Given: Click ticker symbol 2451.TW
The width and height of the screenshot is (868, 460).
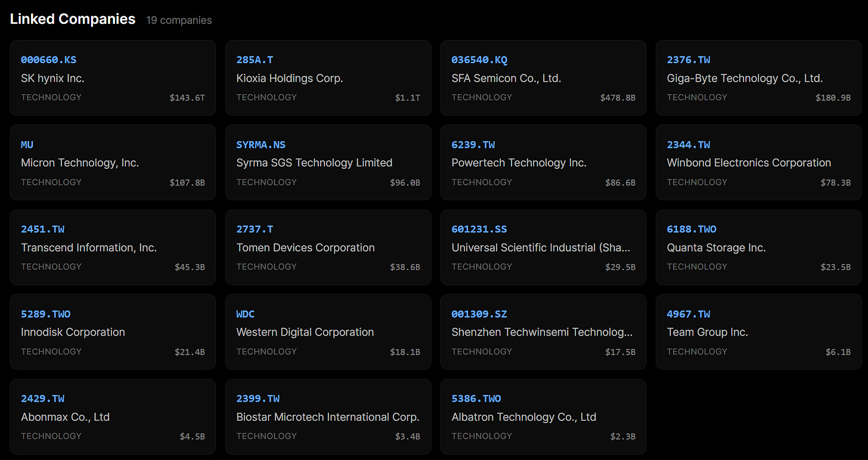Looking at the screenshot, I should (x=43, y=229).
